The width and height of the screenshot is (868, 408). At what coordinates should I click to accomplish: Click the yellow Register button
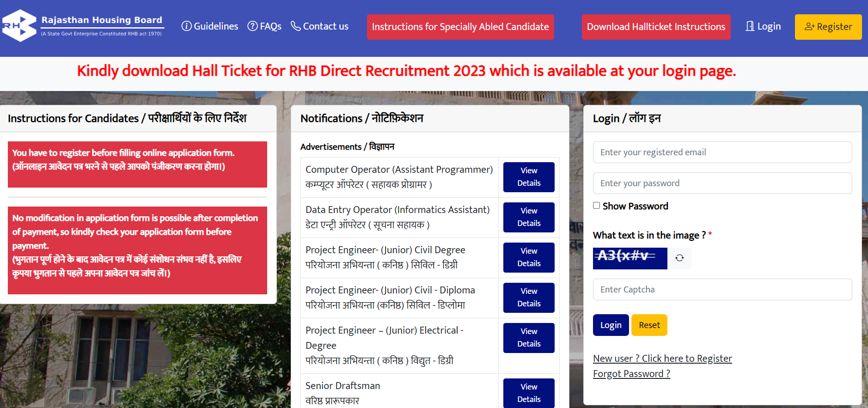click(828, 27)
